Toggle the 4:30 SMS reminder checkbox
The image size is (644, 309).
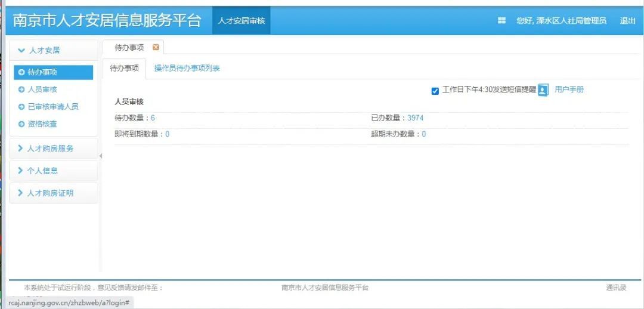click(x=435, y=91)
